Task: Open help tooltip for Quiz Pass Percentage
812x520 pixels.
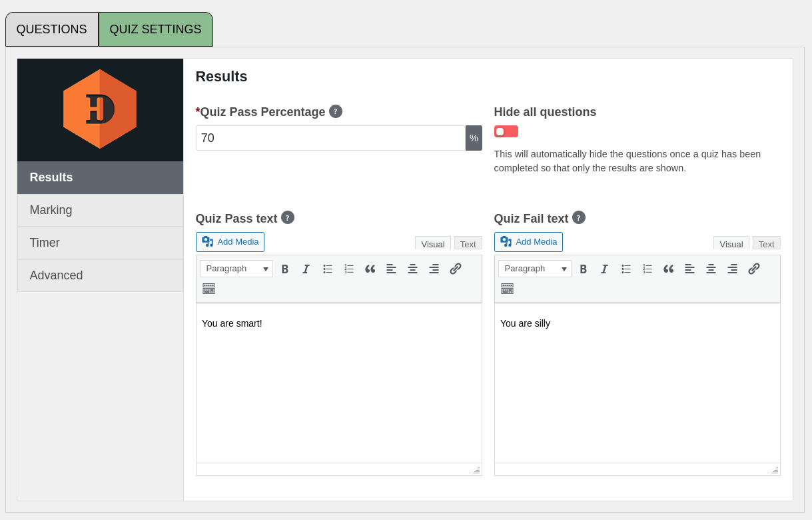Action: pos(336,111)
